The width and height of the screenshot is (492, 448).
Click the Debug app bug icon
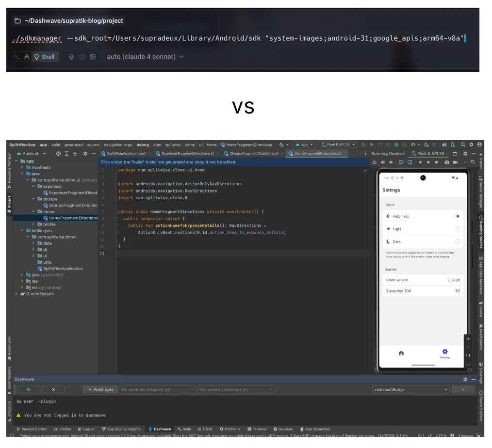tap(396, 144)
